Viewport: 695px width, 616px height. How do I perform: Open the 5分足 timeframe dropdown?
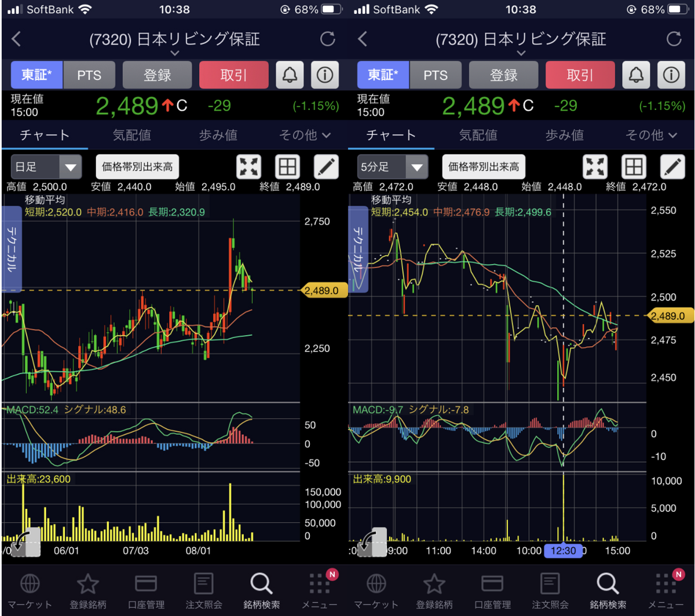tap(392, 167)
